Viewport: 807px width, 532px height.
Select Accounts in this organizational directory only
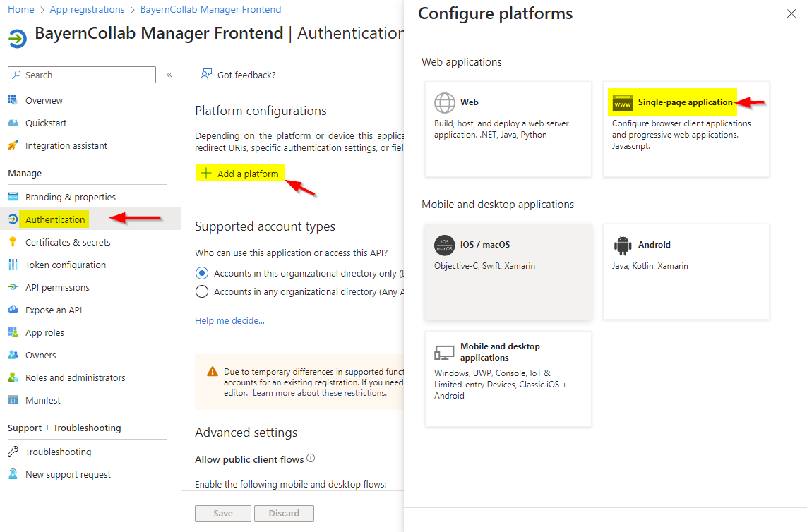[202, 273]
